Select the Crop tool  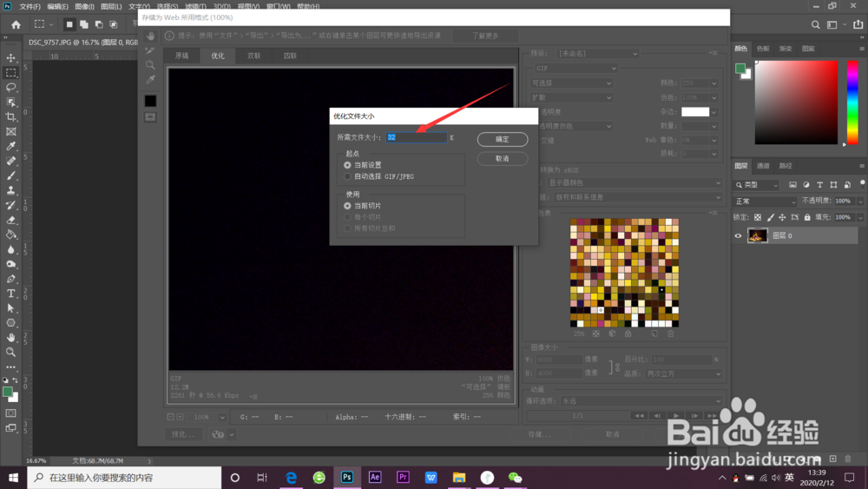pyautogui.click(x=11, y=117)
